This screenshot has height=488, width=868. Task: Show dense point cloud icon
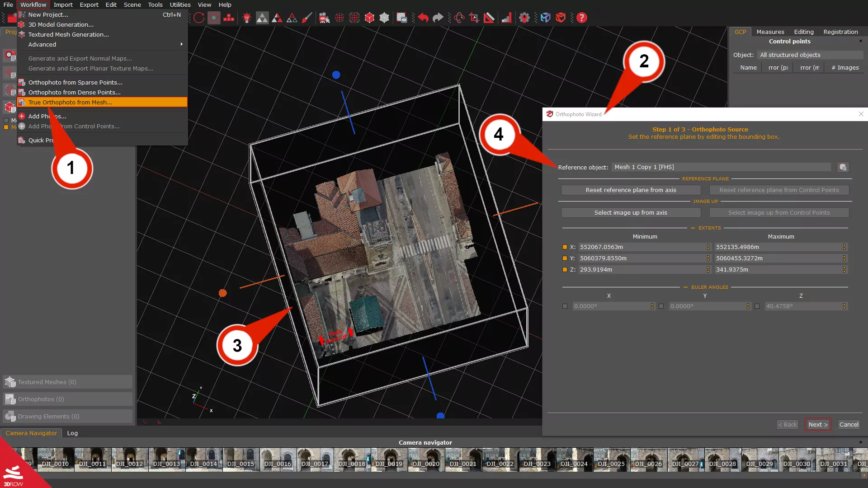tap(354, 18)
